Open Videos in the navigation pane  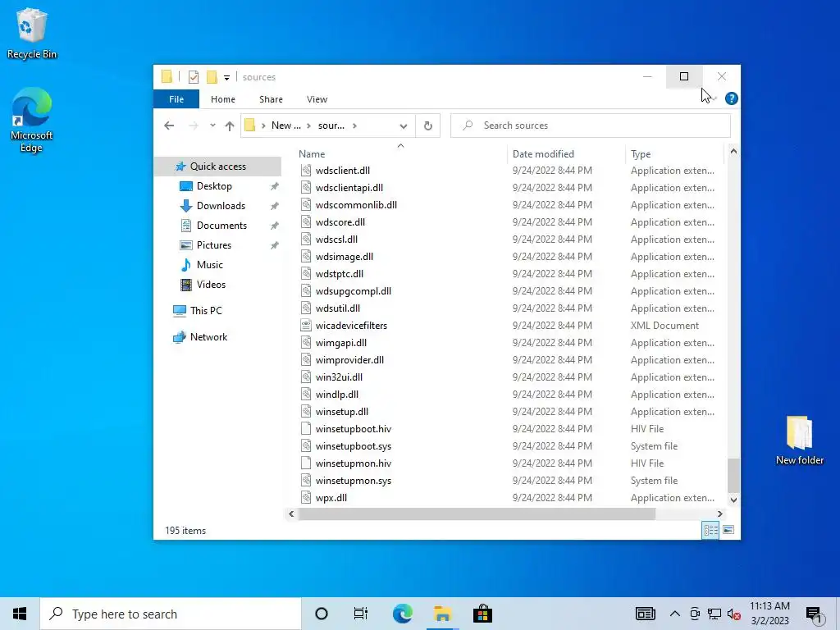(211, 285)
